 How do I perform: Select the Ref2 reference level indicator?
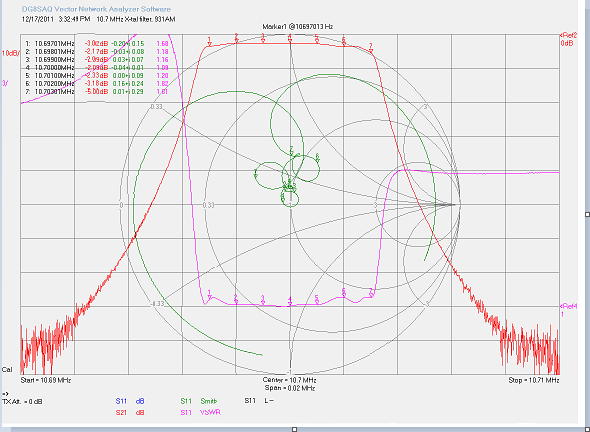(x=569, y=35)
